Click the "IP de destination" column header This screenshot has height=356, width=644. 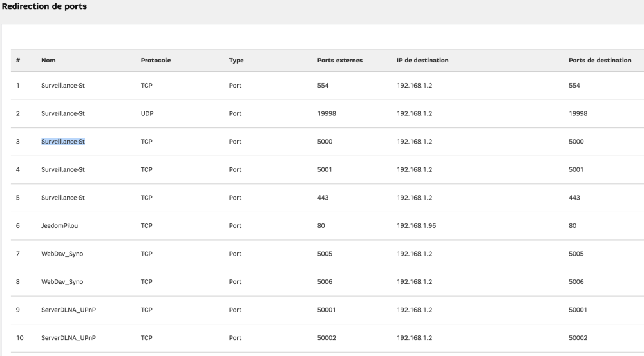[422, 61]
